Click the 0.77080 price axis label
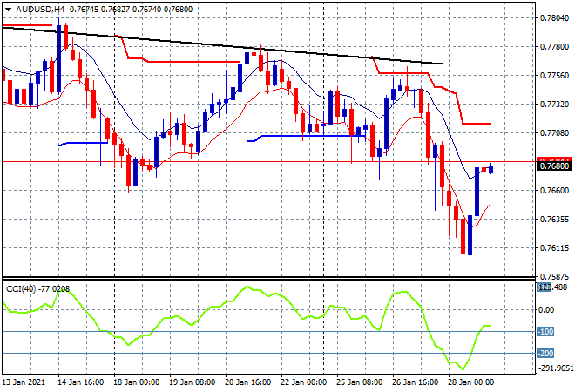The width and height of the screenshot is (575, 392). point(554,133)
